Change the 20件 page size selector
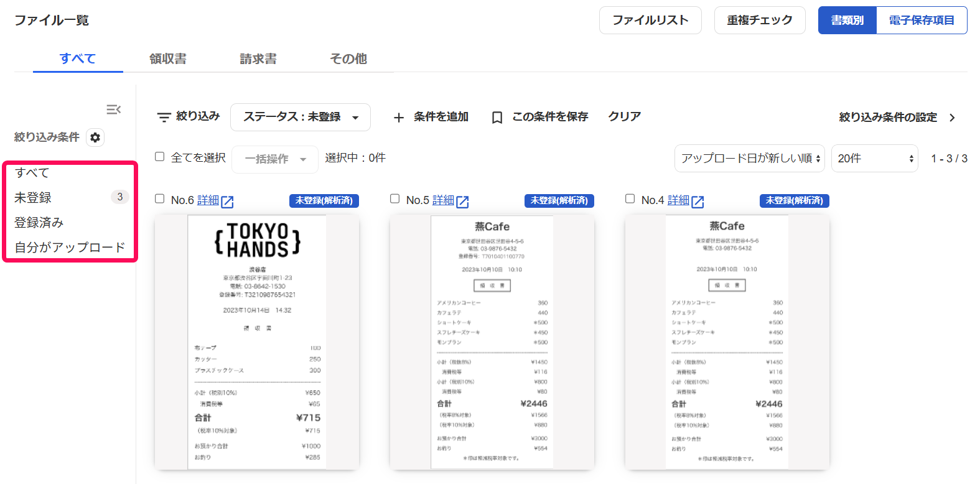The width and height of the screenshot is (980, 484). (x=875, y=159)
